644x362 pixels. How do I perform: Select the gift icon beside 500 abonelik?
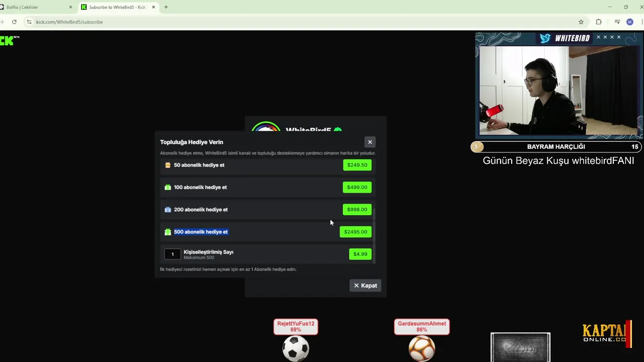coord(168,232)
